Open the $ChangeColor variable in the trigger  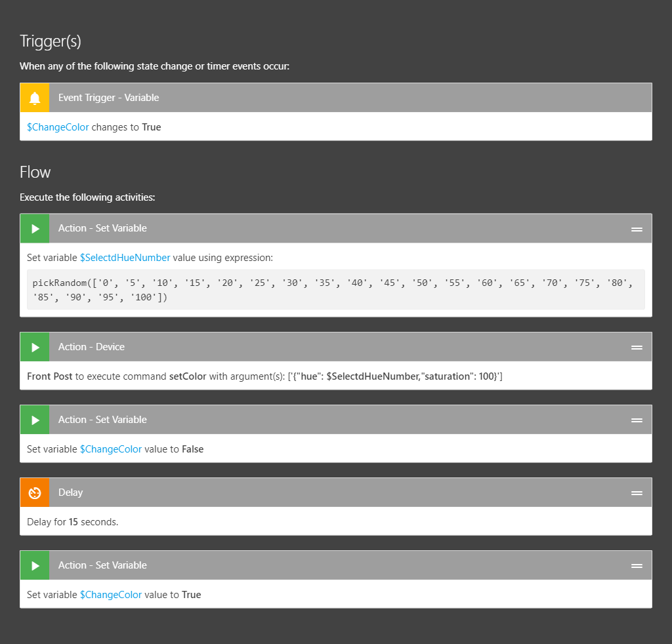(x=57, y=127)
